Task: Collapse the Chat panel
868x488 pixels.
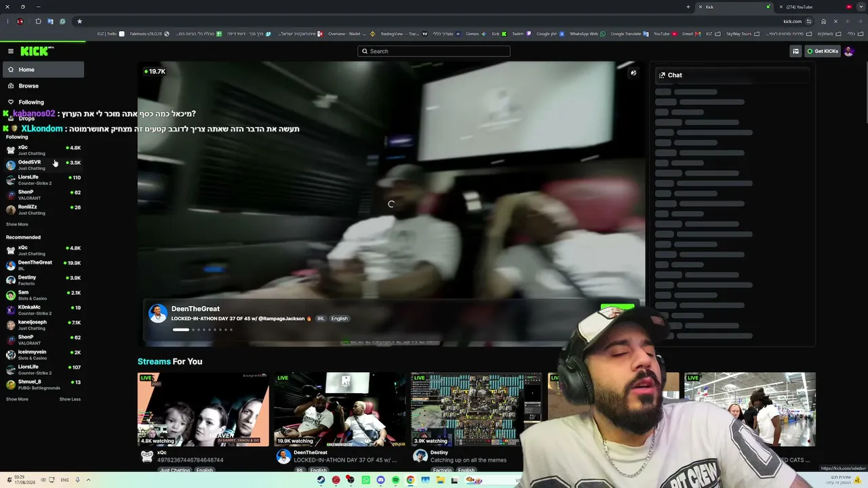Action: (662, 75)
